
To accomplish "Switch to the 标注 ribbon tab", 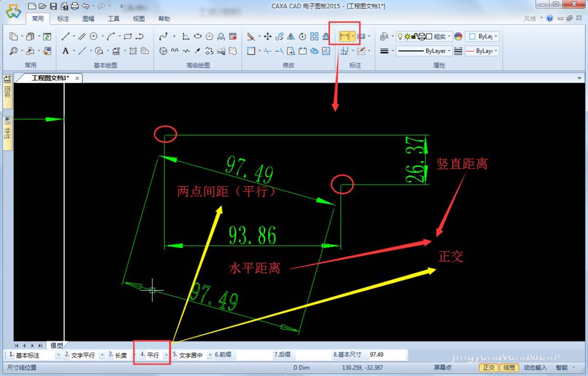I will (x=64, y=18).
